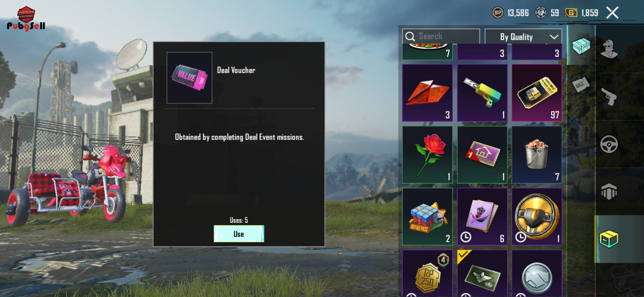Viewport: 644px width, 297px height.
Task: Select the RP 250 badge item
Action: click(x=427, y=273)
